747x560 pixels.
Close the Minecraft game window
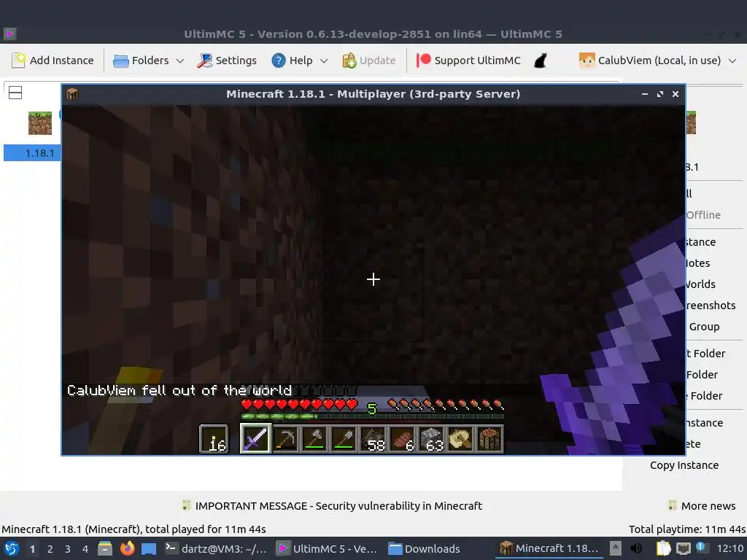(x=675, y=94)
